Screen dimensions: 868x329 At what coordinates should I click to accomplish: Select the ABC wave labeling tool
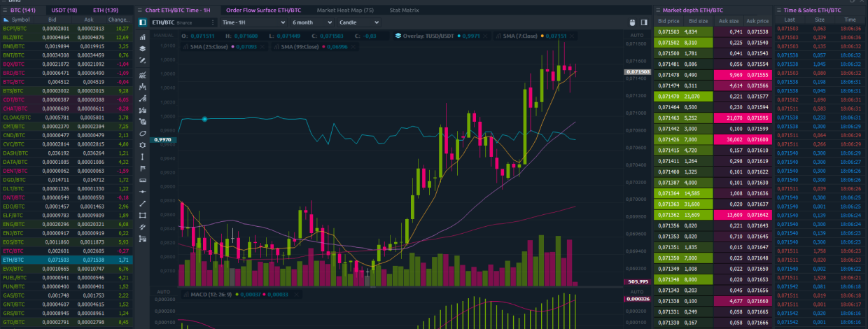[143, 73]
